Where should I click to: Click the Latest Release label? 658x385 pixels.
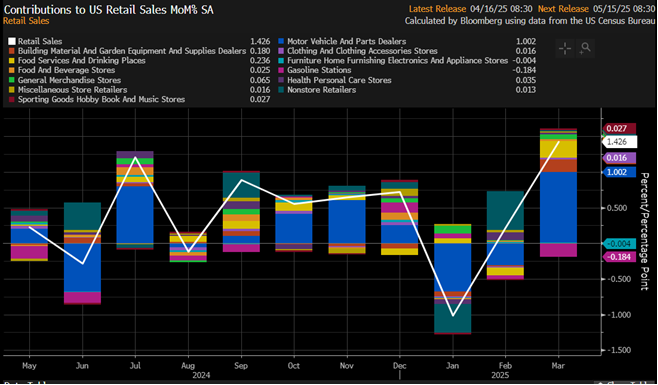coord(438,9)
